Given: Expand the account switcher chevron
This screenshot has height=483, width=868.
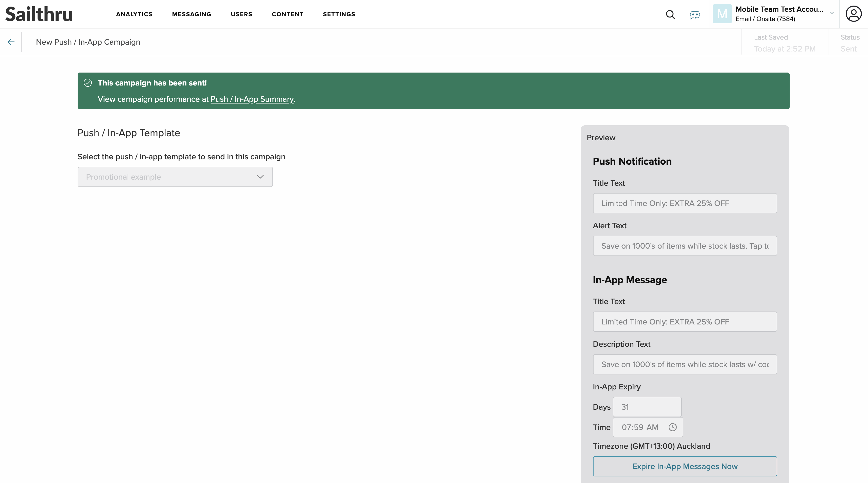Looking at the screenshot, I should 832,13.
